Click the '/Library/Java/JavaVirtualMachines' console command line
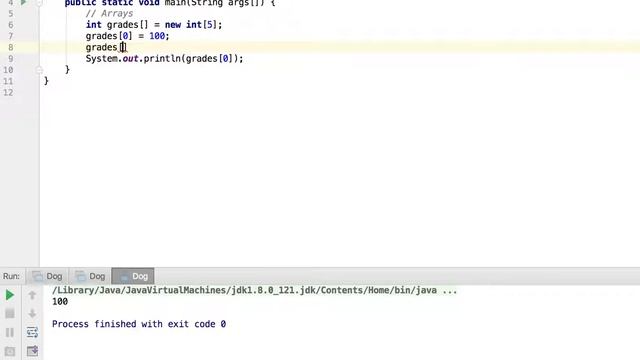The height and width of the screenshot is (360, 640). click(x=255, y=290)
